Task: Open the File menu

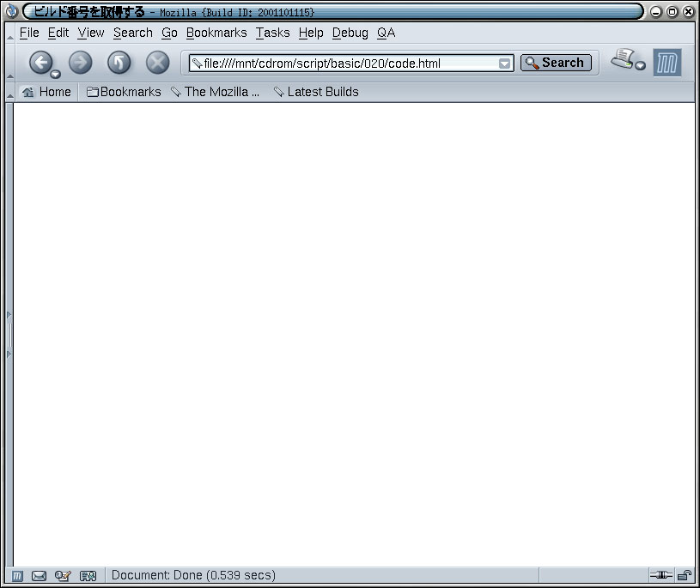Action: point(29,33)
